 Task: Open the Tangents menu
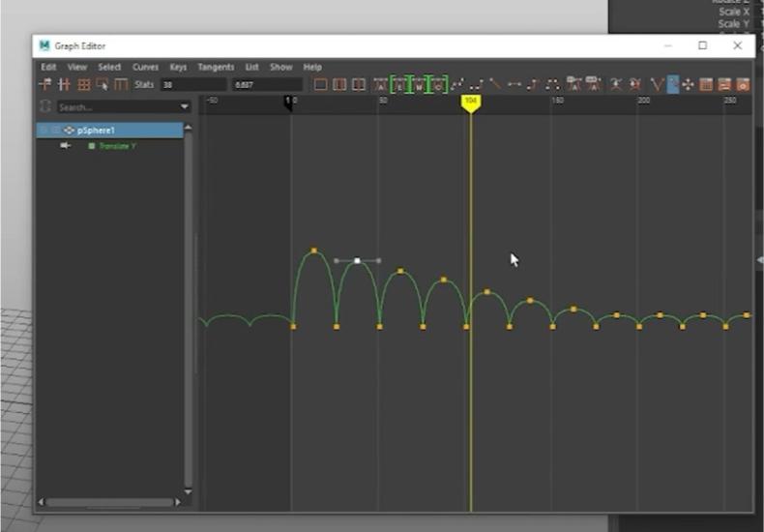coord(216,68)
